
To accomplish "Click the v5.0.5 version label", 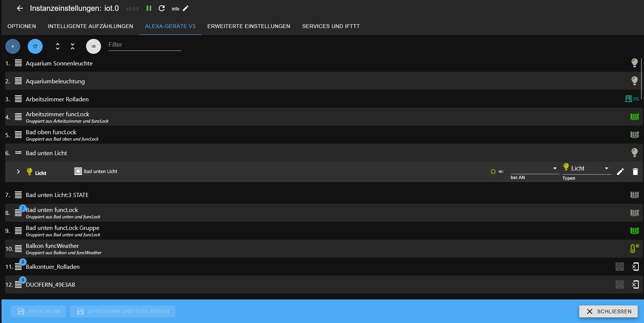I will (132, 9).
